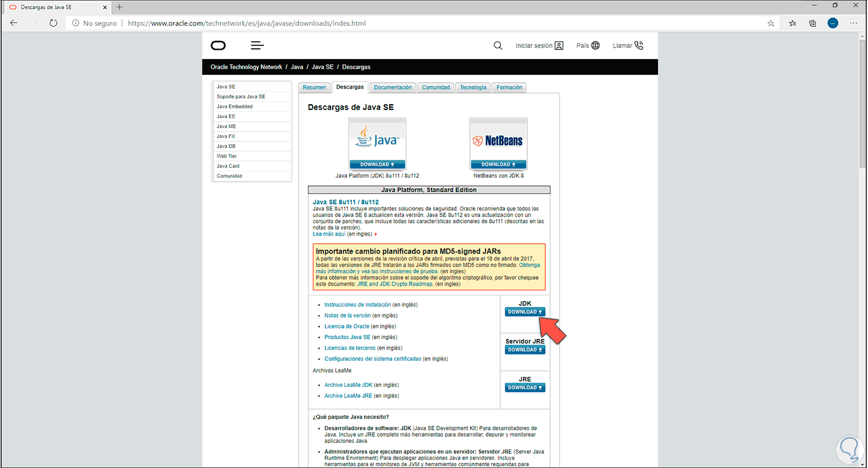Open the Collections icon in browser toolbar
Screen dimensions: 868x468
[x=812, y=23]
